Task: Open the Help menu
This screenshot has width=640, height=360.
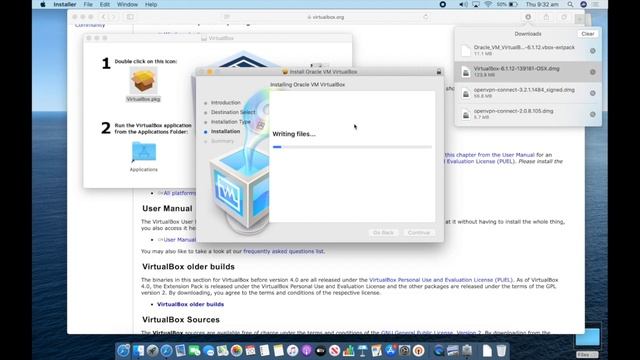Action: click(151, 4)
